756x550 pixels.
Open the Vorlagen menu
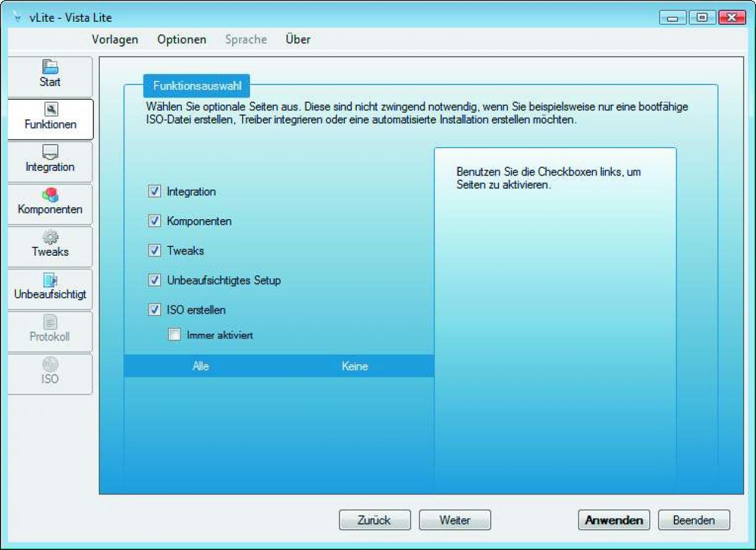click(x=115, y=40)
